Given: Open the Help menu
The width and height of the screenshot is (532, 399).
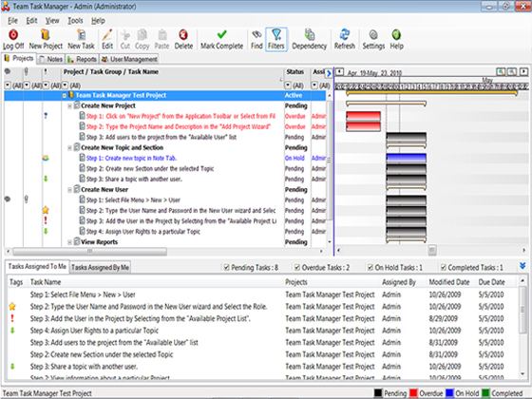Looking at the screenshot, I should point(98,21).
